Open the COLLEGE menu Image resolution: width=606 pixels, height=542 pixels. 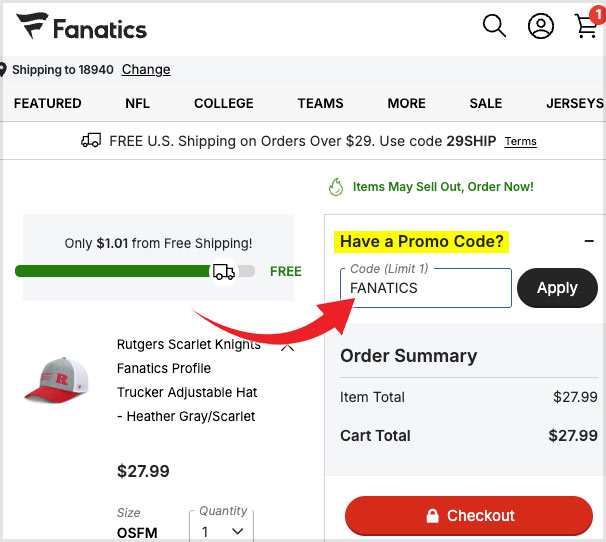pyautogui.click(x=224, y=103)
